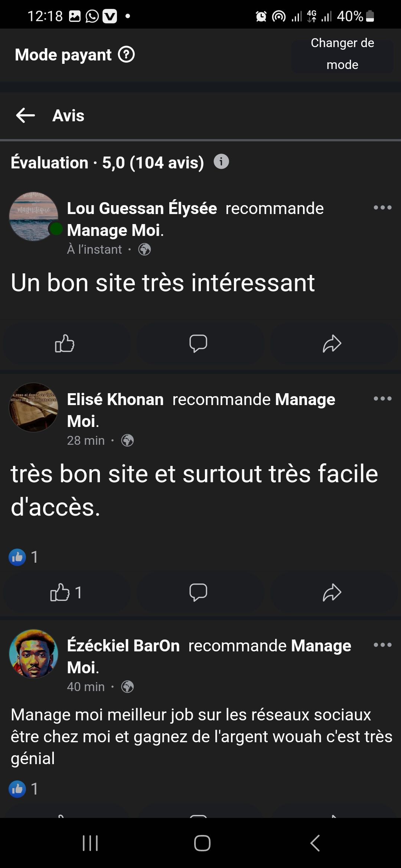Comment on Elisé Khonan's review
The image size is (401, 868).
pyautogui.click(x=198, y=592)
